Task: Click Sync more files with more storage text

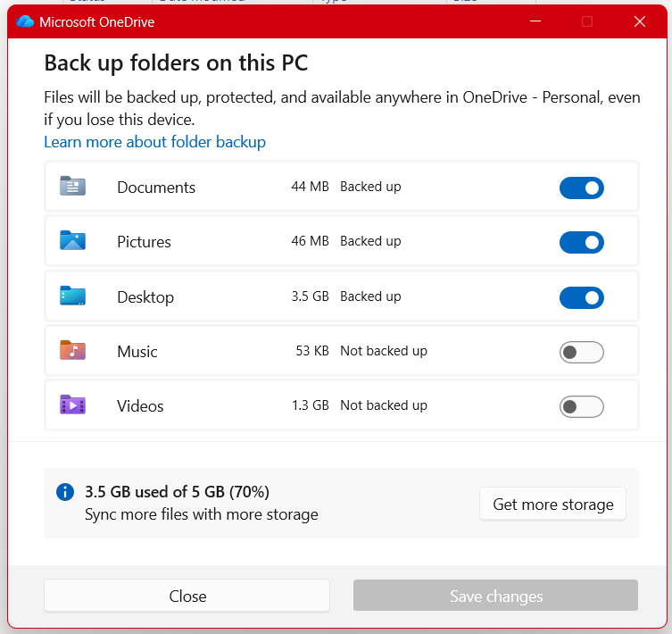Action: pyautogui.click(x=202, y=514)
